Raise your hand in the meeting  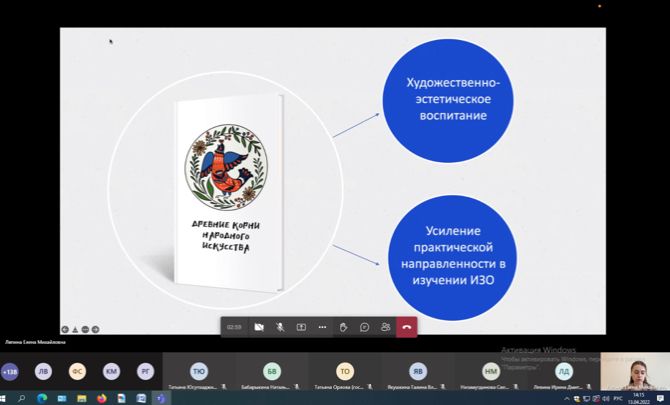pyautogui.click(x=343, y=326)
